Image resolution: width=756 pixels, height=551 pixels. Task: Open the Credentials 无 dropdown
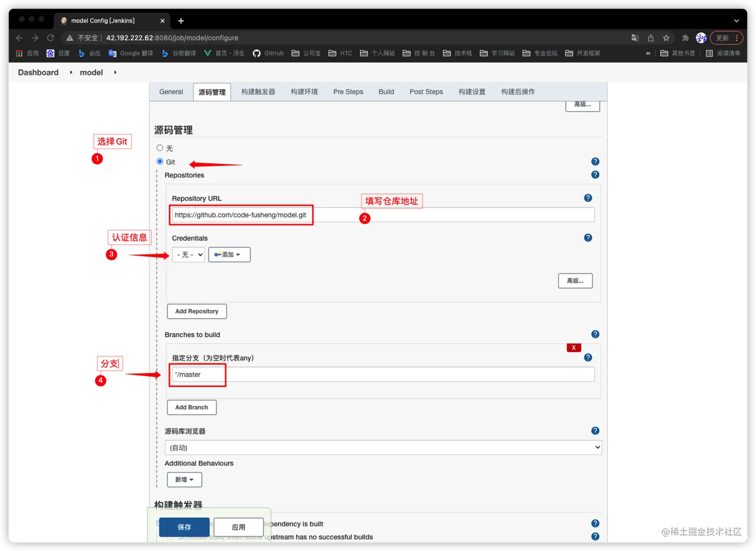[188, 254]
